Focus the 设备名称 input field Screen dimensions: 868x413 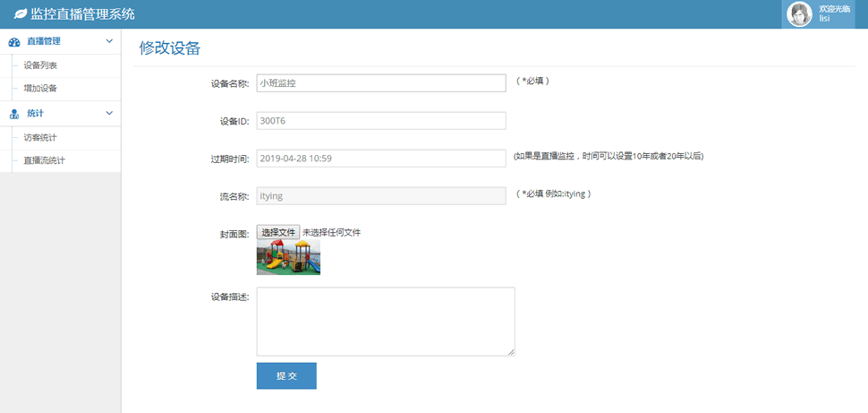pos(381,83)
